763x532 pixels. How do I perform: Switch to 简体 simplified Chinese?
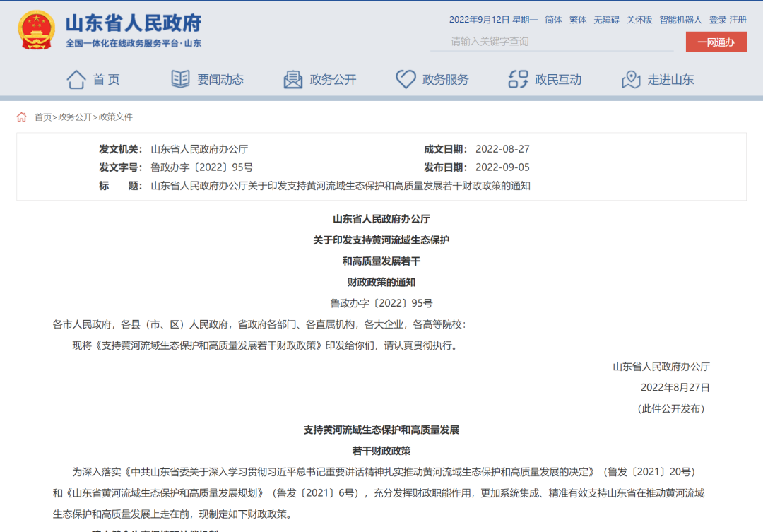pyautogui.click(x=553, y=20)
